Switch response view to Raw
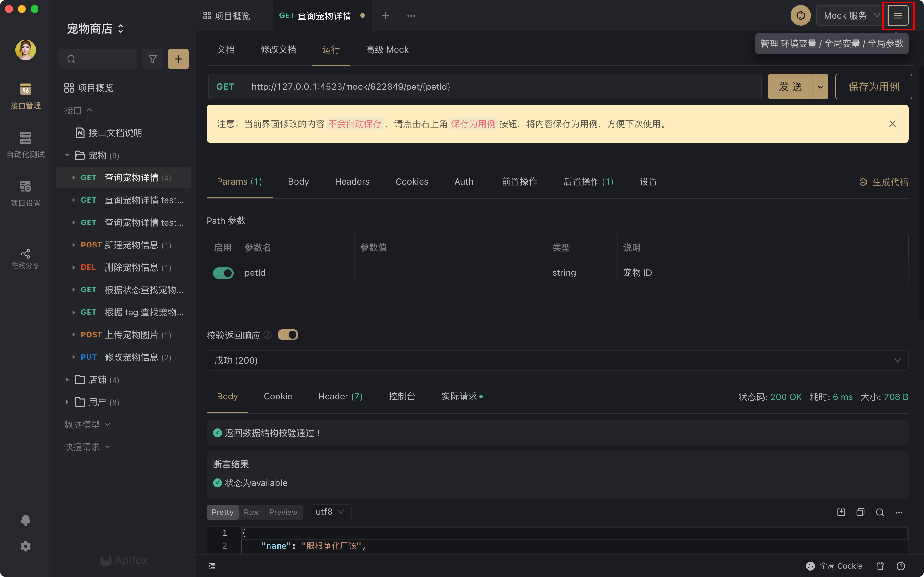Image resolution: width=924 pixels, height=577 pixels. pyautogui.click(x=251, y=512)
